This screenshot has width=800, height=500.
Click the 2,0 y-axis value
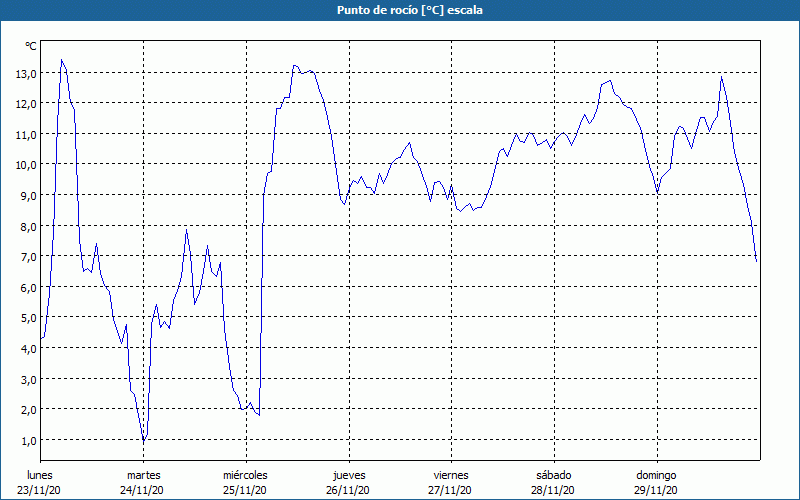[x=29, y=410]
